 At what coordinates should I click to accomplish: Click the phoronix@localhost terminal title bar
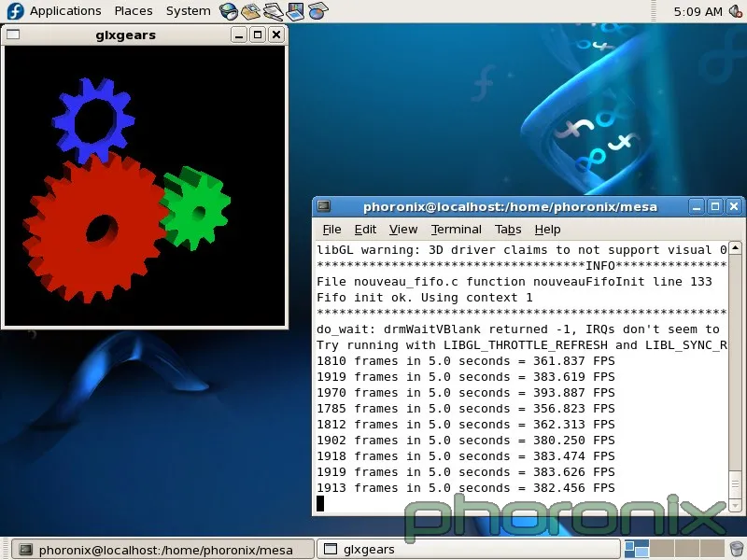click(510, 206)
